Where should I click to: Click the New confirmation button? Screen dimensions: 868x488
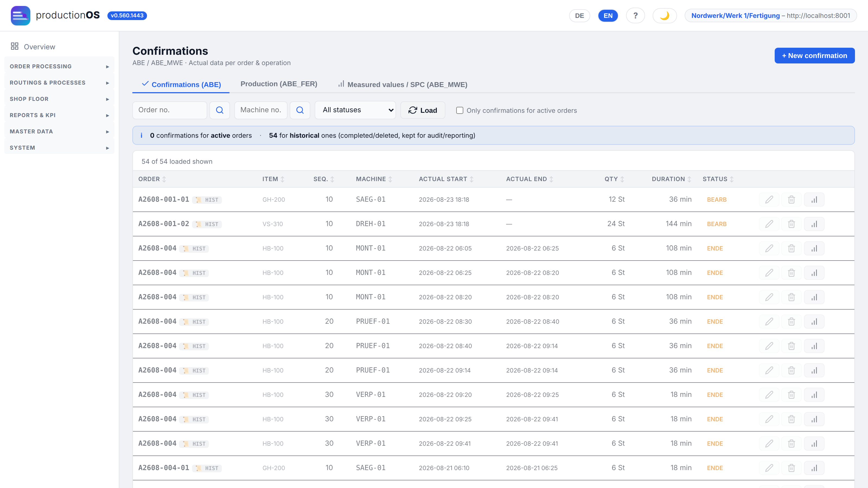(x=814, y=56)
